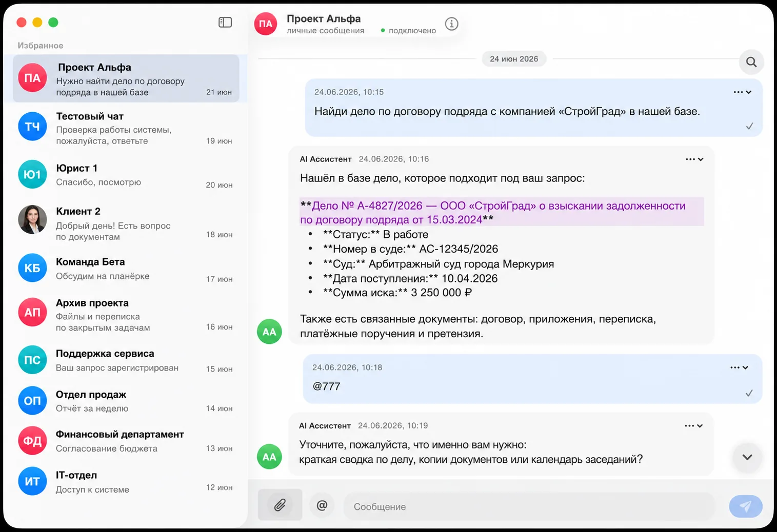This screenshot has width=777, height=532.
Task: Click read checkmark on @777 message
Action: click(749, 393)
